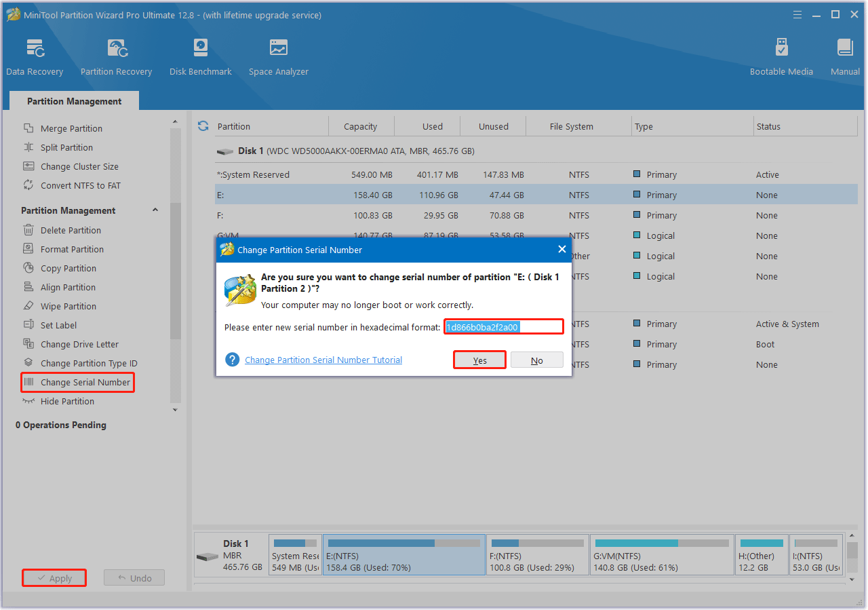The height and width of the screenshot is (610, 868).
Task: Click the refresh partition list icon
Action: click(x=203, y=126)
